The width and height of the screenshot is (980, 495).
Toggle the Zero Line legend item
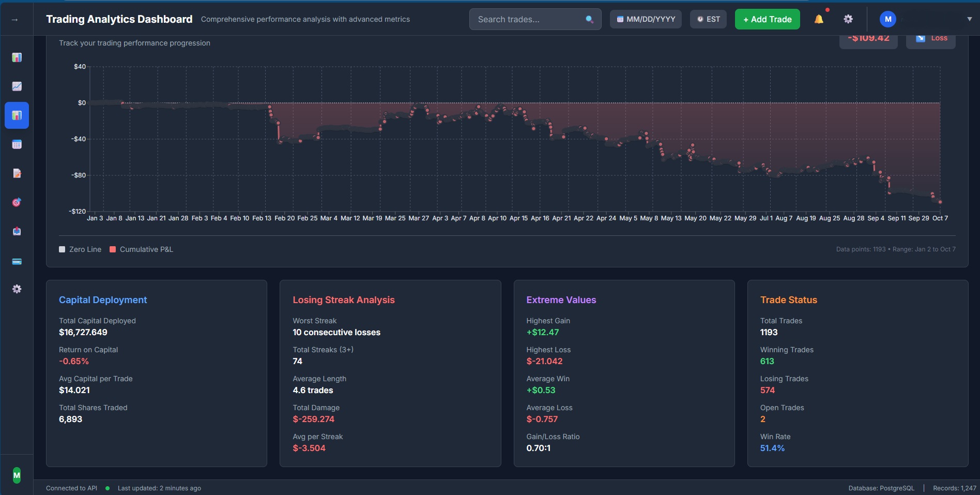80,249
